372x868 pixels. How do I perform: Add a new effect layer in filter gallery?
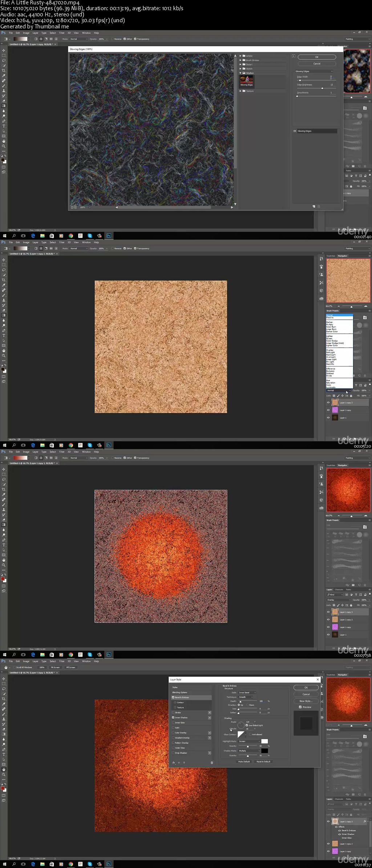pos(314,207)
